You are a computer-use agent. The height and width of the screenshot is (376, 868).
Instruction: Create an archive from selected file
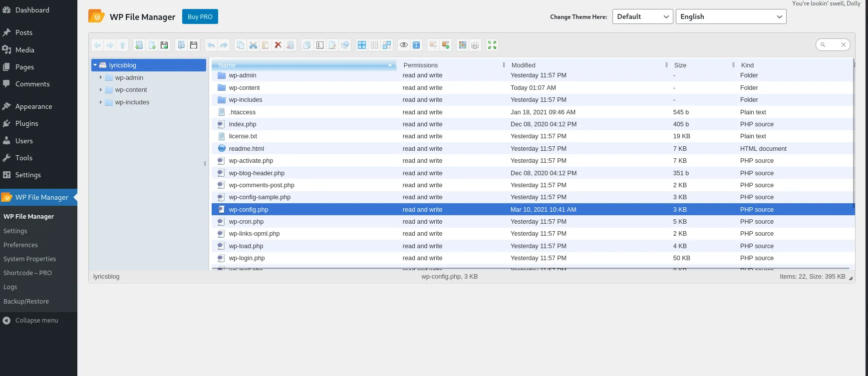tap(446, 45)
